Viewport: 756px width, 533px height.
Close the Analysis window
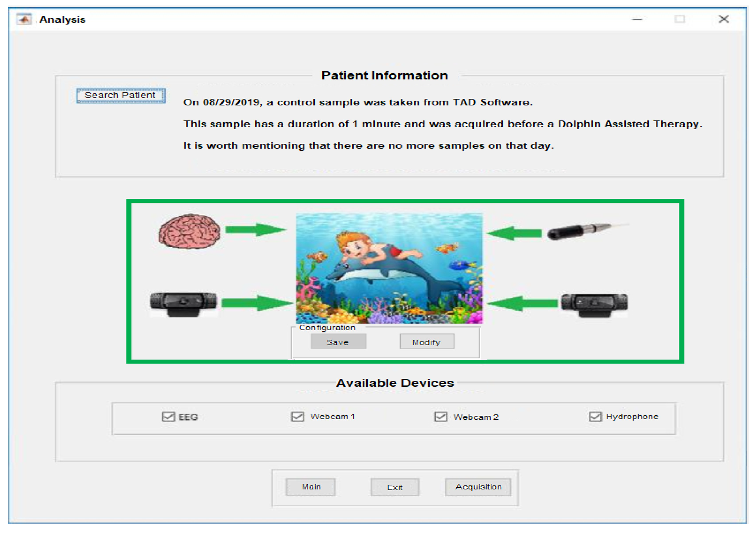point(723,19)
